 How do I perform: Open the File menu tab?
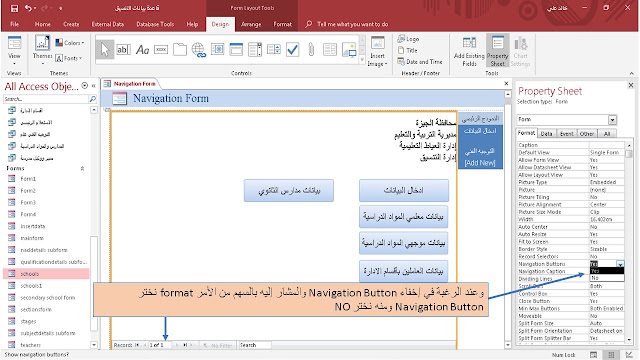coord(15,24)
